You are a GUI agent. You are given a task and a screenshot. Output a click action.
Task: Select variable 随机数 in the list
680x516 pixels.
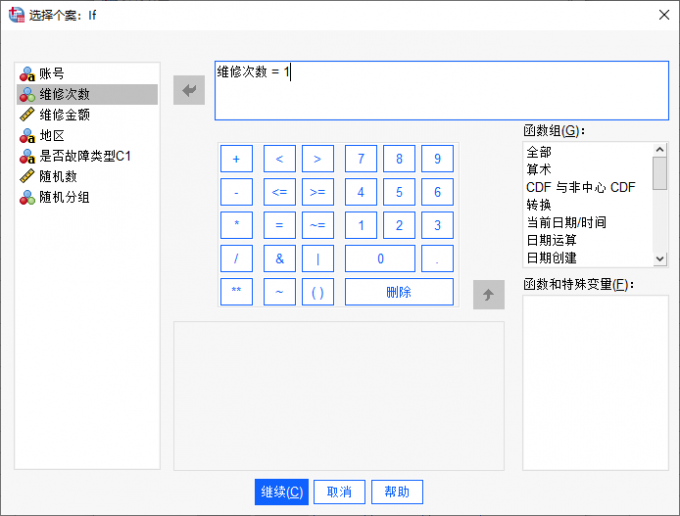coord(87,176)
